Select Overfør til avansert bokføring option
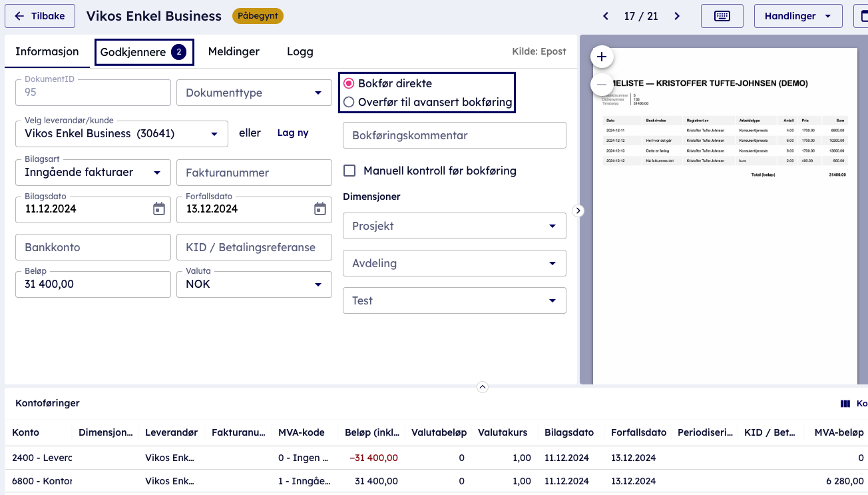The image size is (868, 495). point(349,103)
